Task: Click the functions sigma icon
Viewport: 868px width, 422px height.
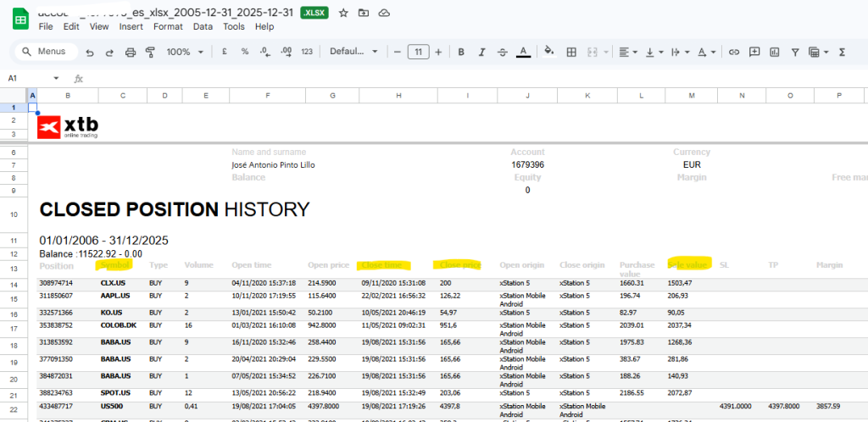Action: [x=842, y=53]
